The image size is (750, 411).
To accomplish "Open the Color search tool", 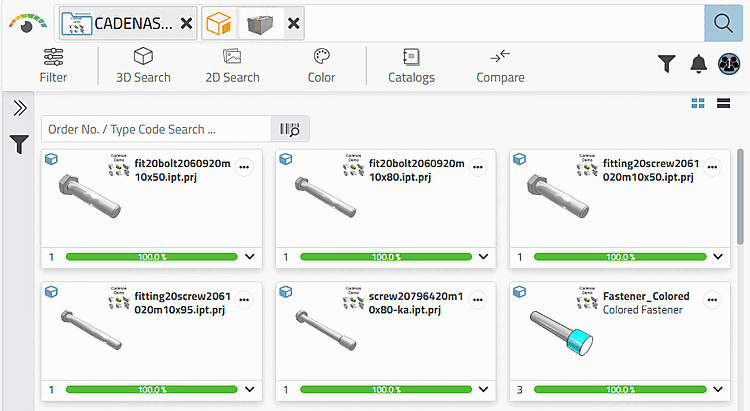I will coord(321,65).
